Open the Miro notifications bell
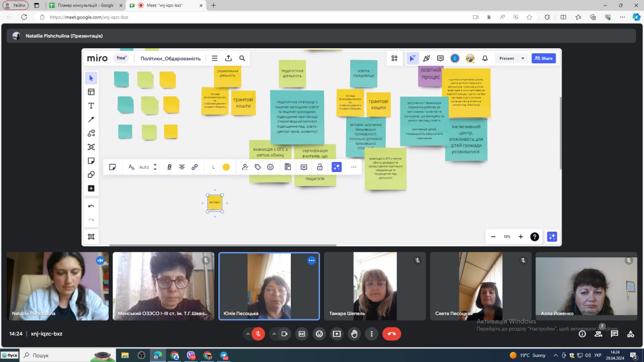This screenshot has width=644, height=362. click(485, 58)
